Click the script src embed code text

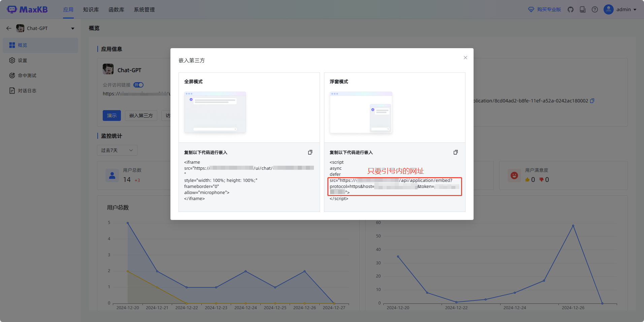click(394, 186)
